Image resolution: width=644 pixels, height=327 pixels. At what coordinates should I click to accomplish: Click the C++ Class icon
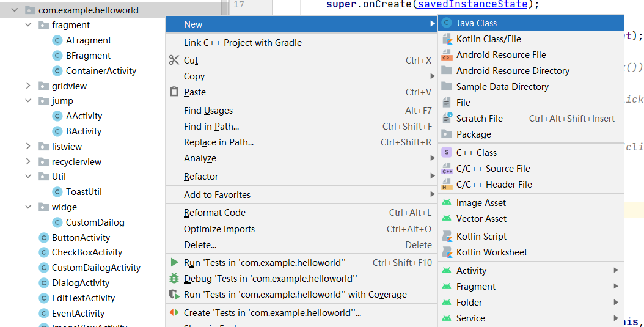pyautogui.click(x=447, y=153)
